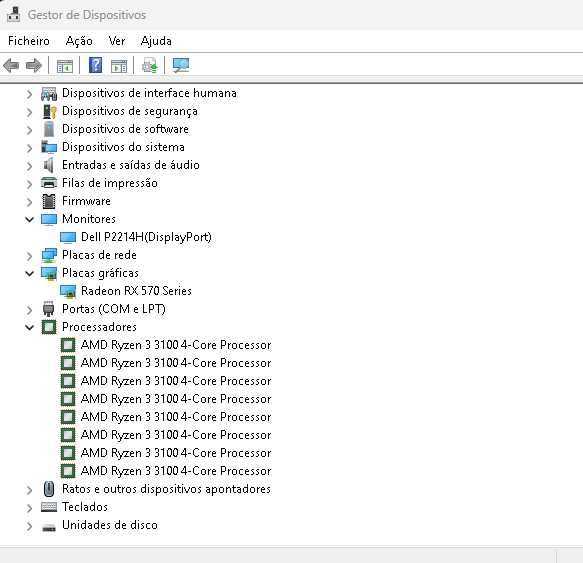
Task: Select Portas (COM e LPT) label
Action: point(114,309)
